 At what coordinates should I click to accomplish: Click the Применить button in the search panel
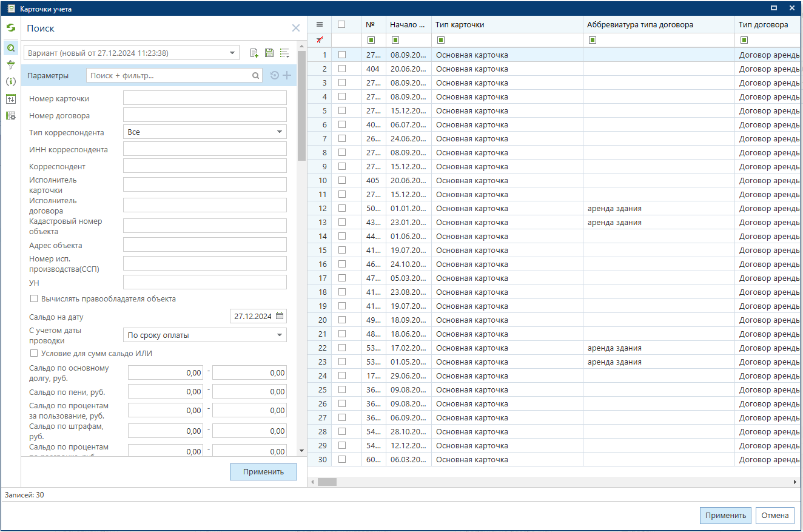coord(263,471)
